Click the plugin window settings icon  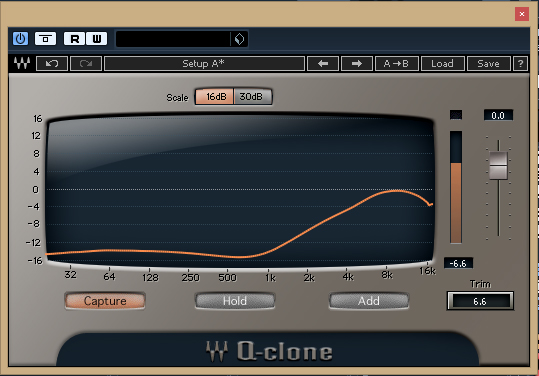45,38
